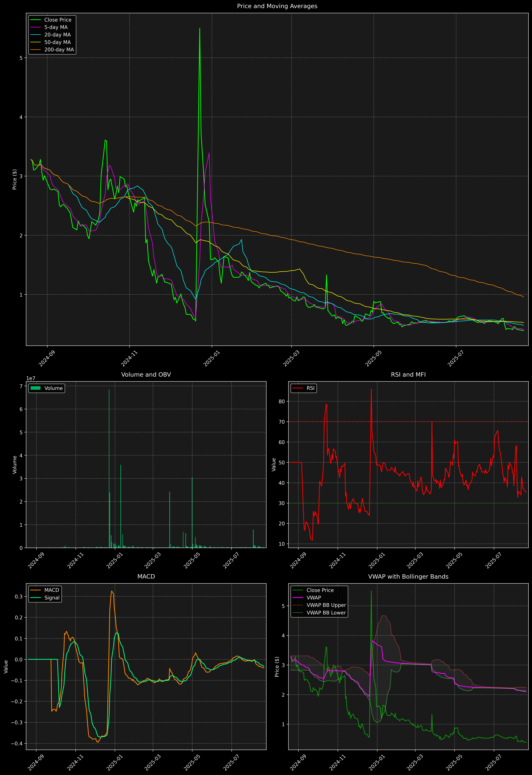The image size is (532, 775).
Task: Click the Volume and OBV chart title
Action: pos(146,374)
